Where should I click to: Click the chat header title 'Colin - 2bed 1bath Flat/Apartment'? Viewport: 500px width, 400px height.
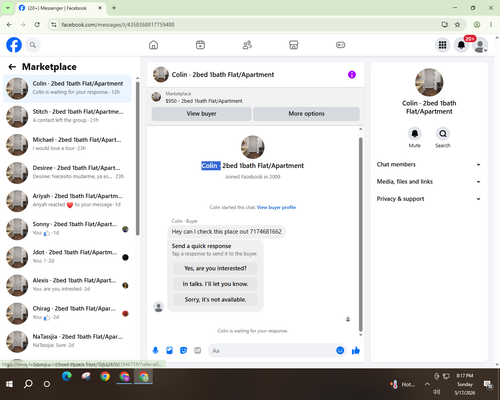pyautogui.click(x=223, y=75)
